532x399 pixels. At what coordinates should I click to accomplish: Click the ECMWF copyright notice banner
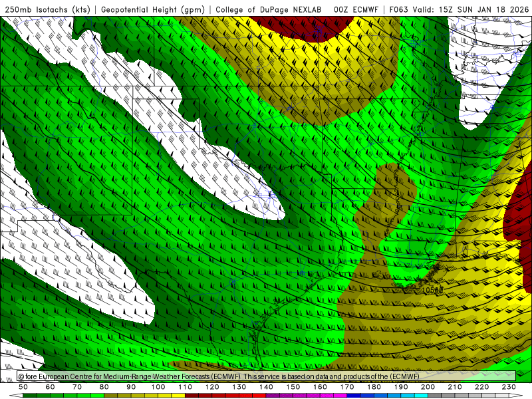[267, 376]
